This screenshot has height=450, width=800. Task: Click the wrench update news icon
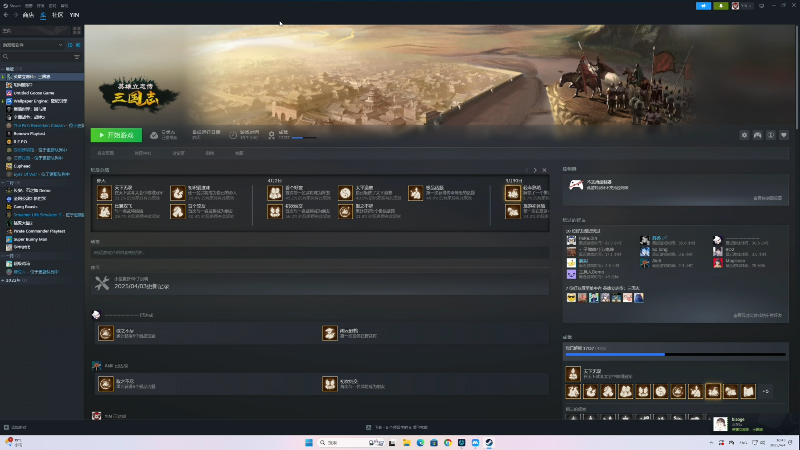[x=102, y=283]
